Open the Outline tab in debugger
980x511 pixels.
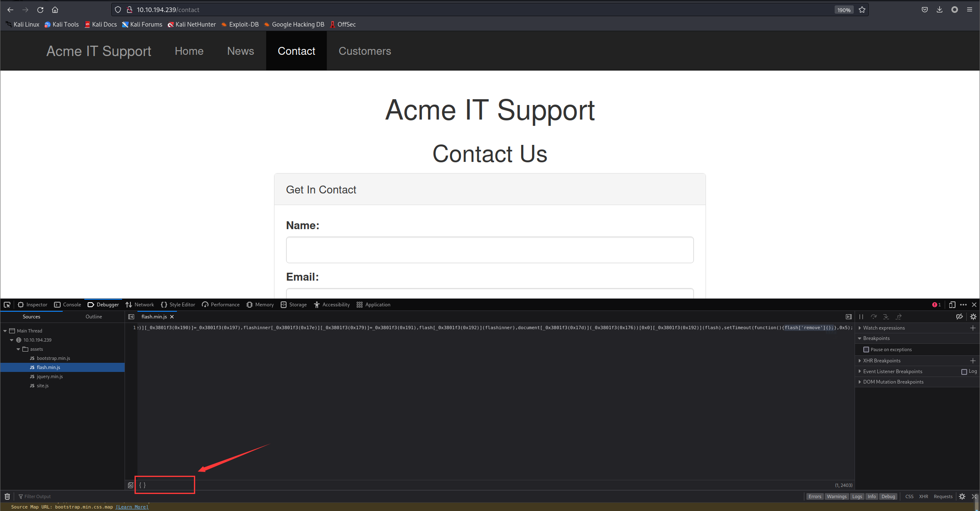[93, 317]
